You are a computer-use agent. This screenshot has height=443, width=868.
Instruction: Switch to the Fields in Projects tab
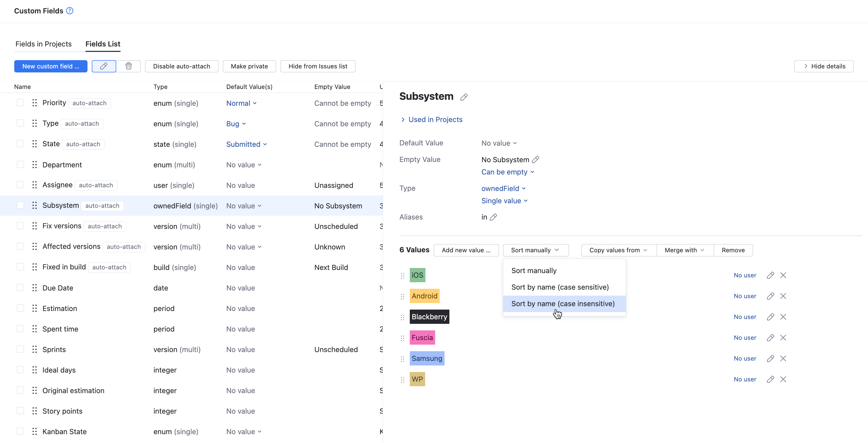(x=43, y=44)
